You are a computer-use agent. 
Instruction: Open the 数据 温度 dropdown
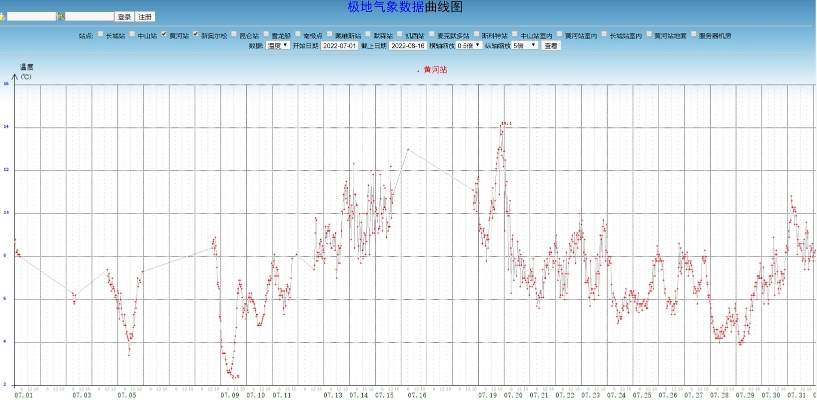pyautogui.click(x=278, y=45)
